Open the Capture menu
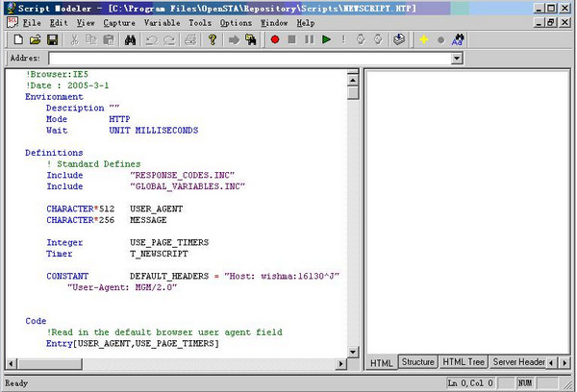The height and width of the screenshot is (392, 577). pos(119,21)
